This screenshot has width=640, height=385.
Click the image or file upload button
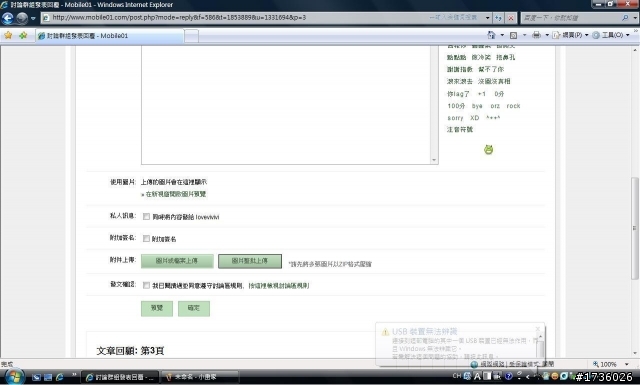pyautogui.click(x=177, y=261)
